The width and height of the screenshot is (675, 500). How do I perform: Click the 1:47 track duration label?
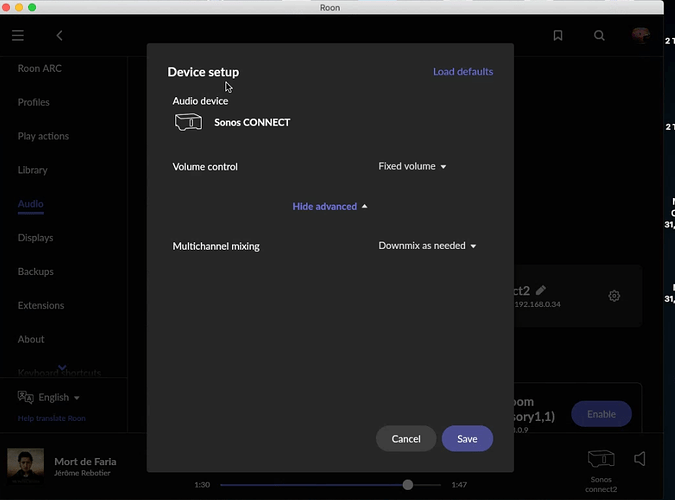(459, 485)
